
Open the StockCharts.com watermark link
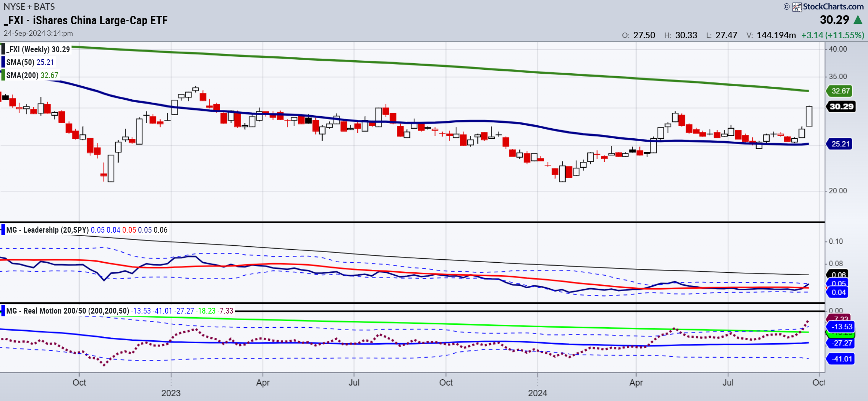click(833, 7)
